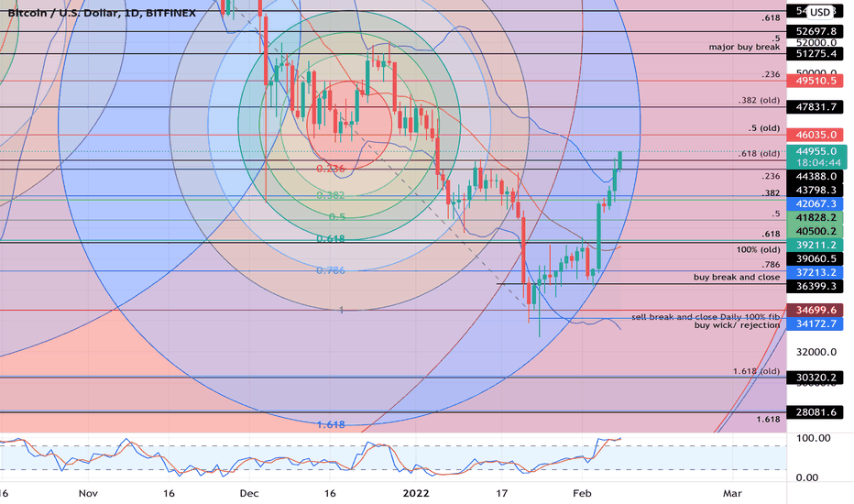
Task: Click the dark red 34699.6 price label
Action: 816,310
